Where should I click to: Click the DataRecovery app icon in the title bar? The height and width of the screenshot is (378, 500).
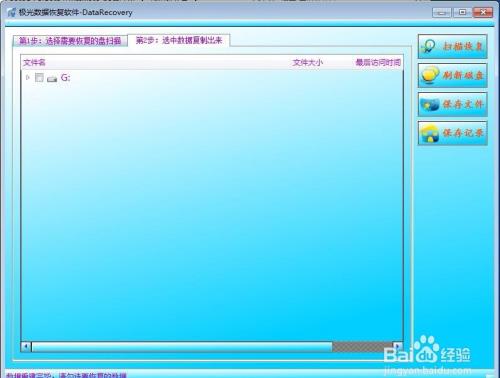12,13
